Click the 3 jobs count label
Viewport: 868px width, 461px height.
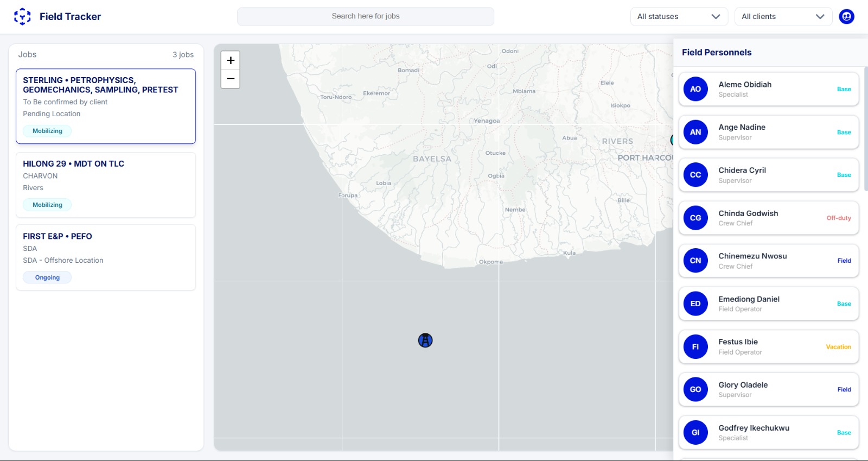click(183, 54)
